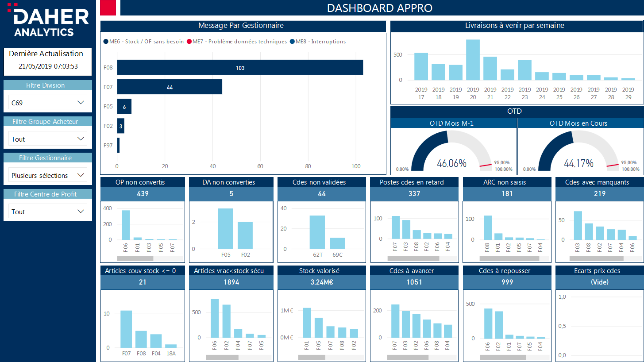
Task: Expand the Filtre Centre de Profit dropdown
Action: click(x=48, y=212)
